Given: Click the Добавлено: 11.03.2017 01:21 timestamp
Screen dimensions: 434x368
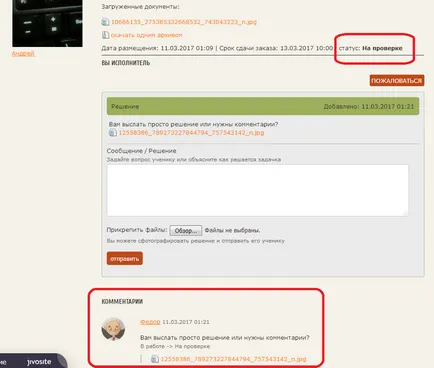Looking at the screenshot, I should click(369, 107).
